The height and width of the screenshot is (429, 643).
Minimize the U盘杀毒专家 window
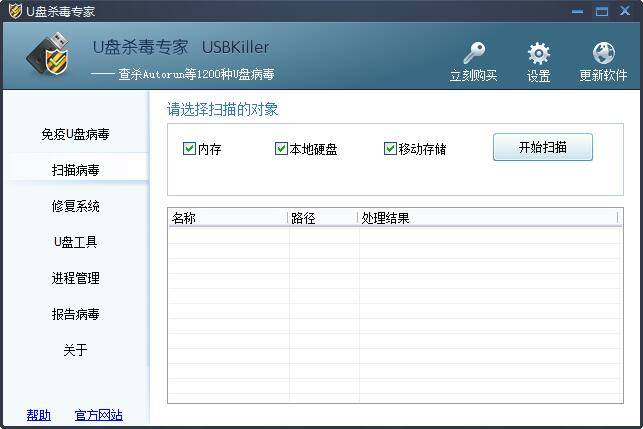(x=577, y=11)
